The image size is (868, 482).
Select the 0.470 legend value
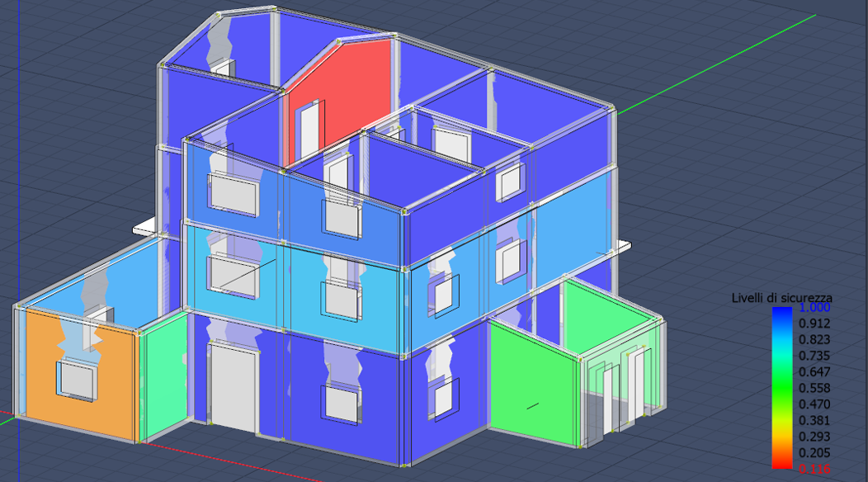coord(814,404)
